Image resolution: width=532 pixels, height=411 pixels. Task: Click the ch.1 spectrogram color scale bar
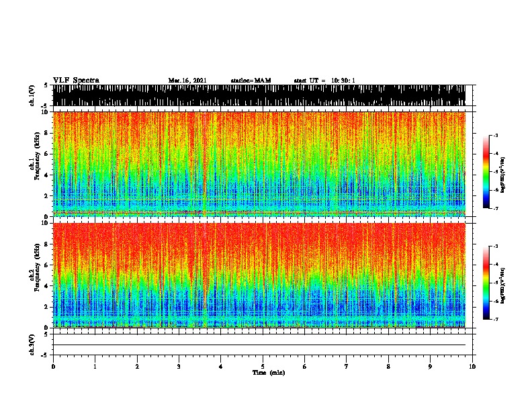[486, 172]
